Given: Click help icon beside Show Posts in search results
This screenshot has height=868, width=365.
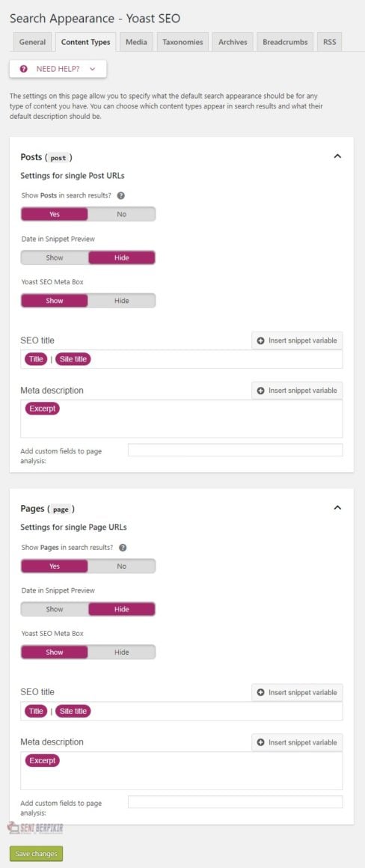Looking at the screenshot, I should click(121, 196).
